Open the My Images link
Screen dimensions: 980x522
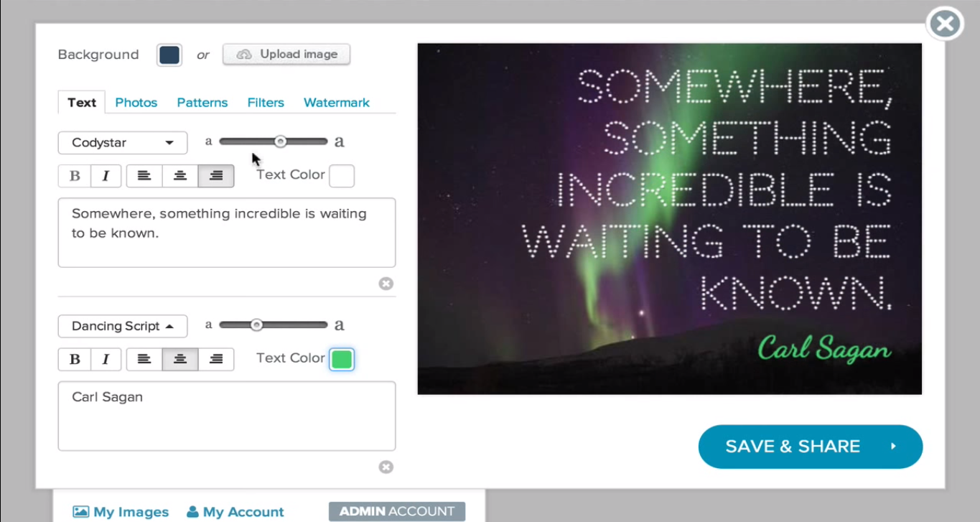[121, 512]
